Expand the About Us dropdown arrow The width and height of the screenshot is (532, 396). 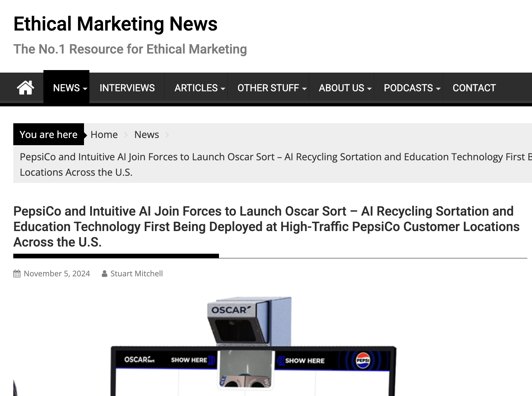tap(369, 89)
